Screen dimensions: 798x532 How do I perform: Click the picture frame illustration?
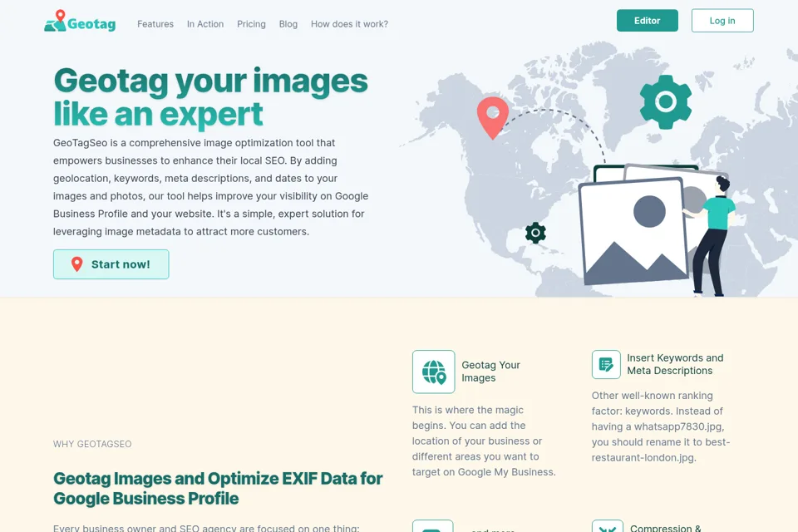click(x=633, y=230)
